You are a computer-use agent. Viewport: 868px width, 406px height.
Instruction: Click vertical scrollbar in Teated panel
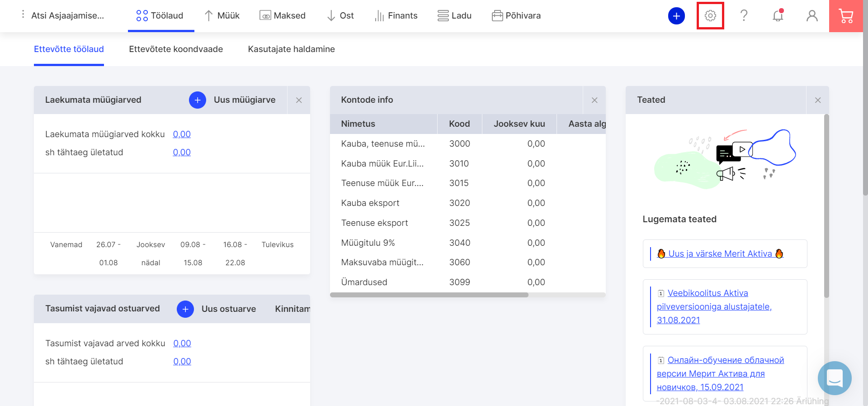(826, 206)
